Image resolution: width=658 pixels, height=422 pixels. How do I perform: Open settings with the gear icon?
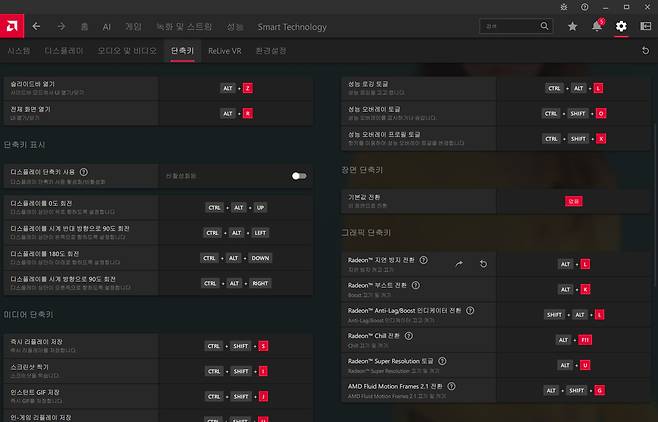coord(621,26)
